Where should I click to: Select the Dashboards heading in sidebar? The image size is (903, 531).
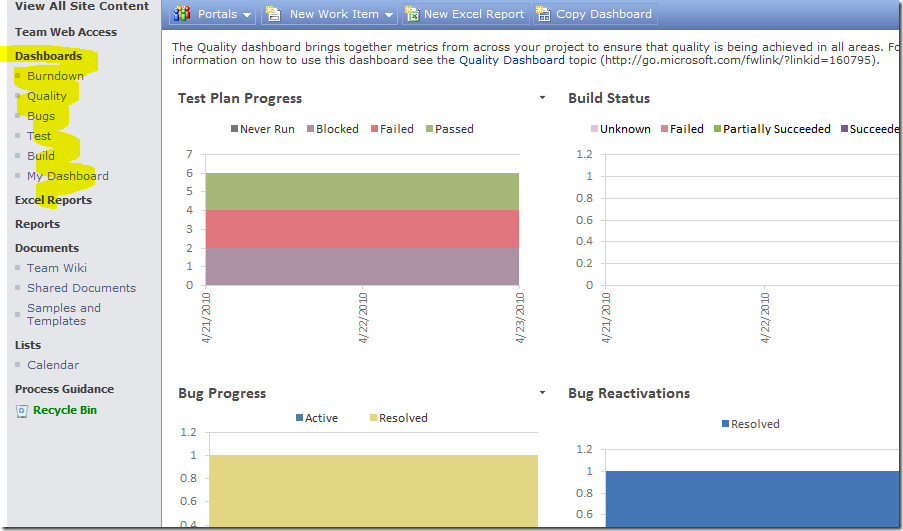pos(48,56)
